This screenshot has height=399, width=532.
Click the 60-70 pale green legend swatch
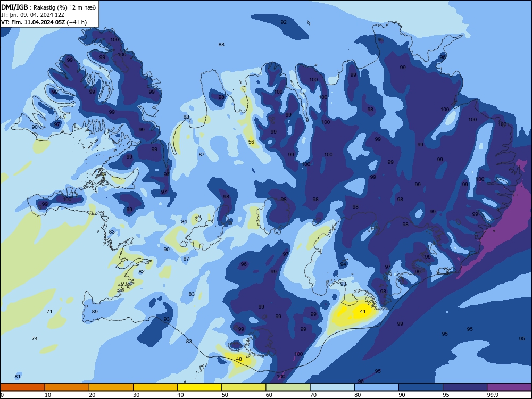(x=288, y=387)
